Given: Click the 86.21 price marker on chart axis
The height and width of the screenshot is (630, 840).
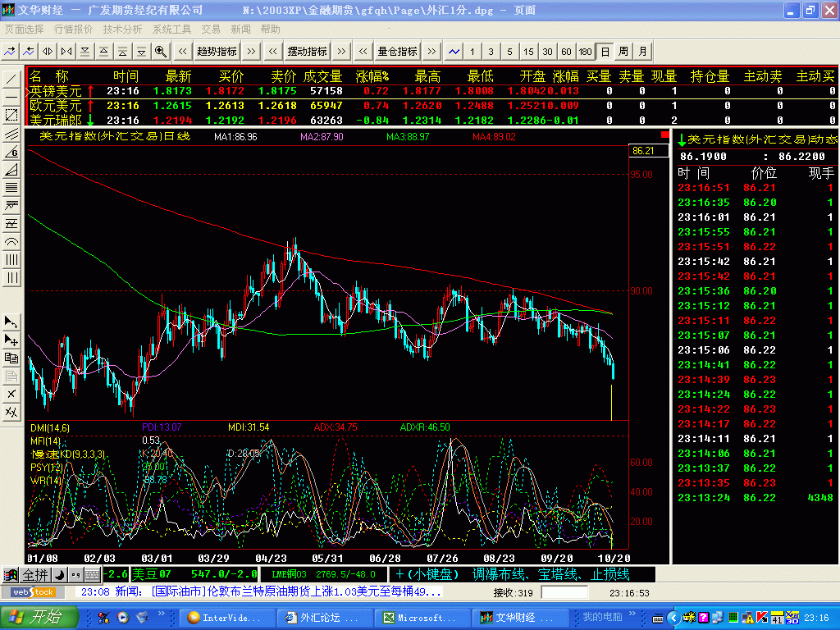Looking at the screenshot, I should 648,151.
